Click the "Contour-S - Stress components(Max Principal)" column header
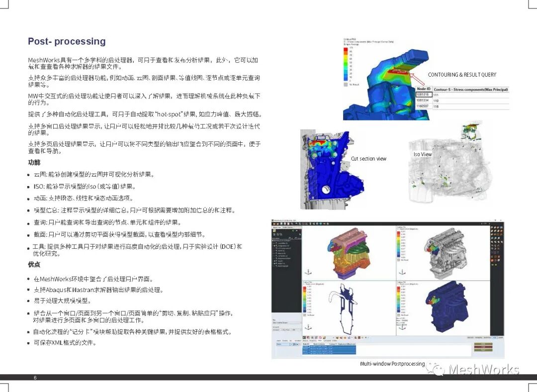This screenshot has height=392, width=537. click(x=470, y=90)
